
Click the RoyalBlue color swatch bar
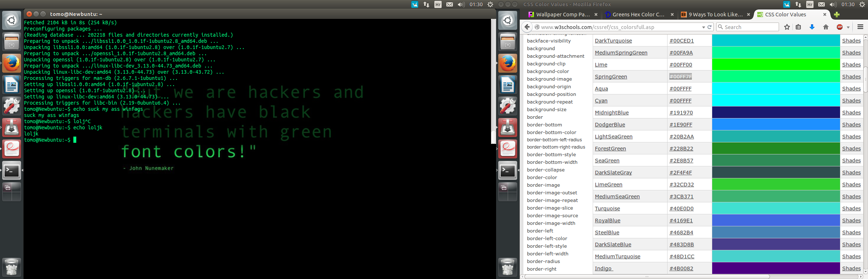coord(776,221)
